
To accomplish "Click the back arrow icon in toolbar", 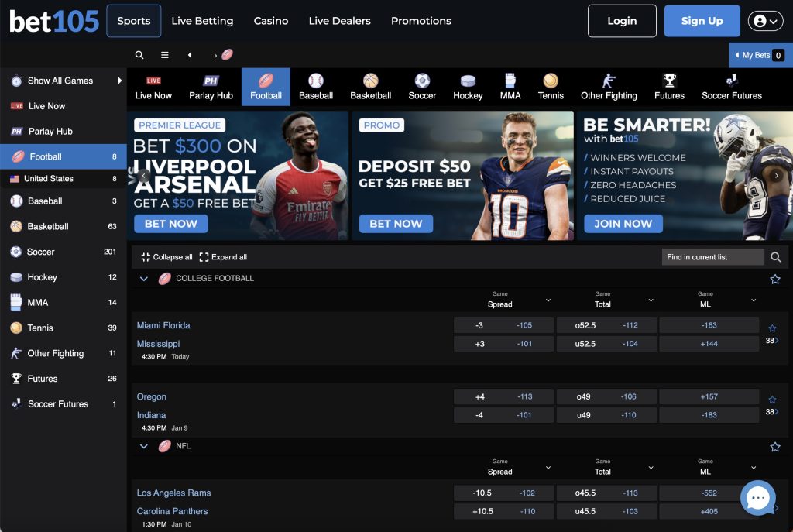I will click(190, 55).
